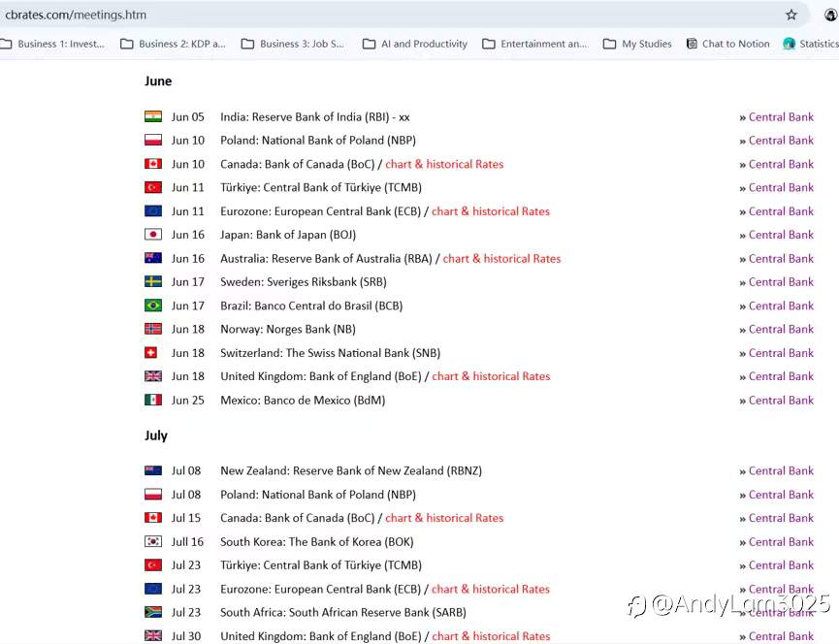The width and height of the screenshot is (839, 644).
Task: Open Central Bank link for Mexico BdM
Action: coord(781,401)
